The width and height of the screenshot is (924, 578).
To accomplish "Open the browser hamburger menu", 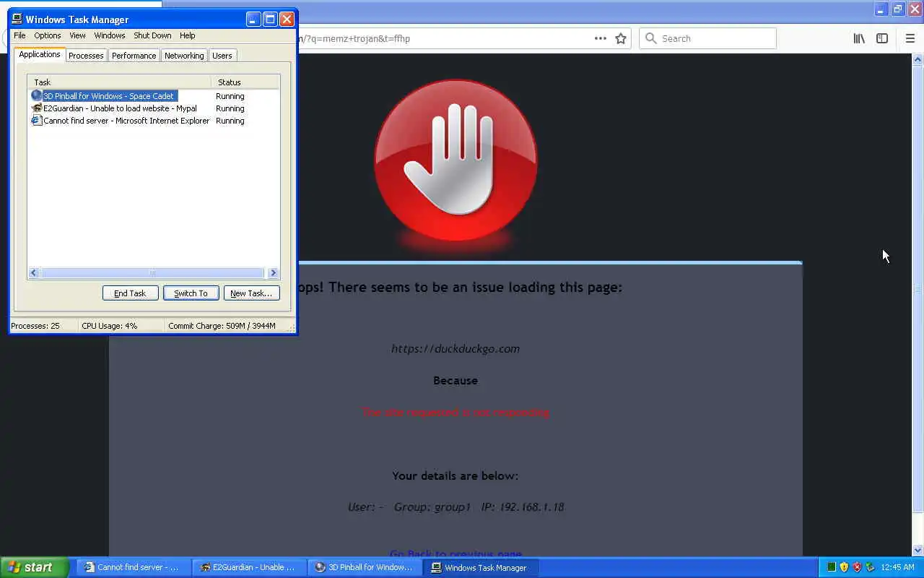I will [910, 38].
